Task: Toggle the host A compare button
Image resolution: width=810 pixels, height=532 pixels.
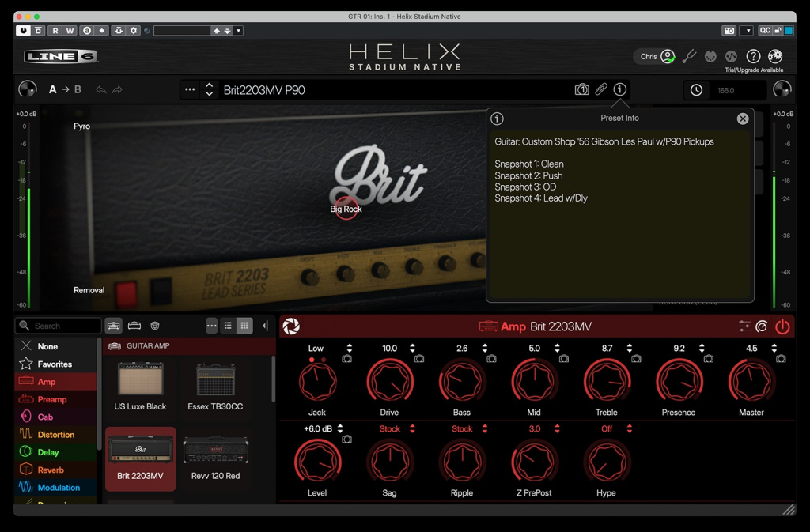Action: 87,31
